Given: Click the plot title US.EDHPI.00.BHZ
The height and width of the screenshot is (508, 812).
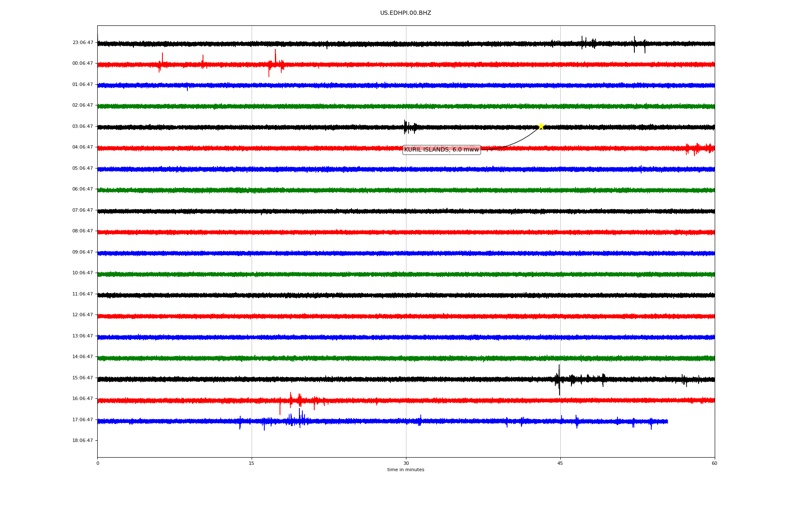Looking at the screenshot, I should tap(406, 13).
